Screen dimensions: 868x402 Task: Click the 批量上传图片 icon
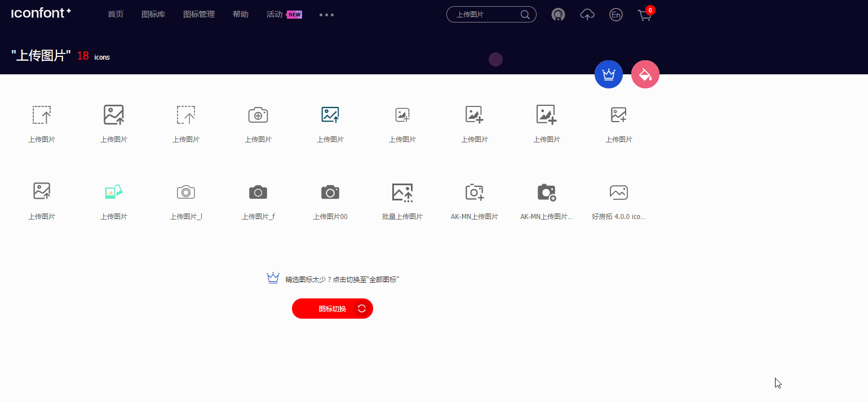coord(402,191)
